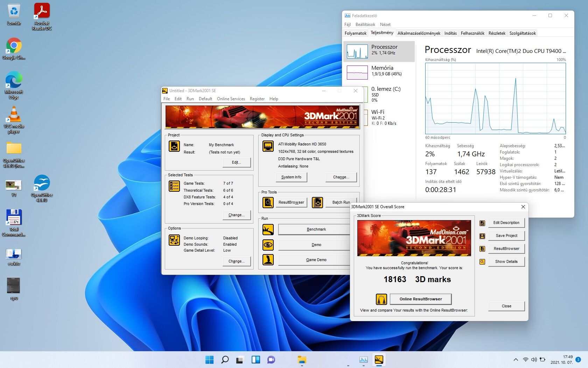Screen dimensions: 588x368
Task: Open the OpenOffice 4.1.10 (hu...) folder icon
Action: click(x=14, y=155)
